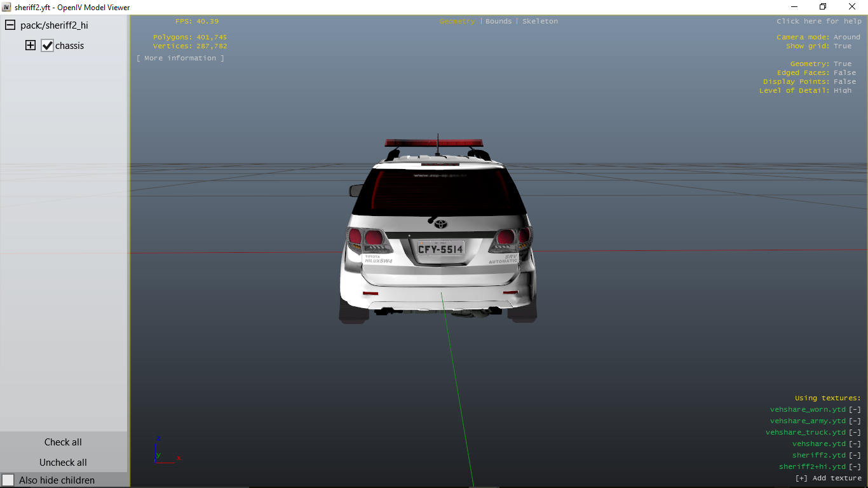Change Level of Detail High value
Viewport: 868px width, 488px height.
(843, 90)
